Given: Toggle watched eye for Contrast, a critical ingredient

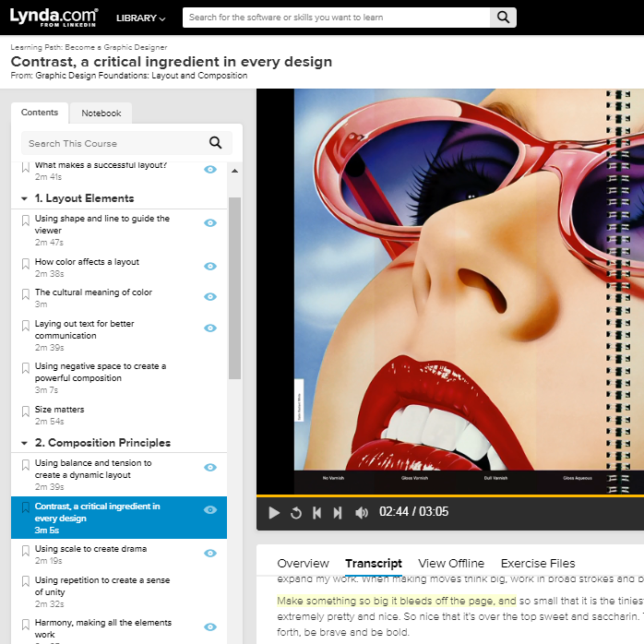Looking at the screenshot, I should (210, 509).
